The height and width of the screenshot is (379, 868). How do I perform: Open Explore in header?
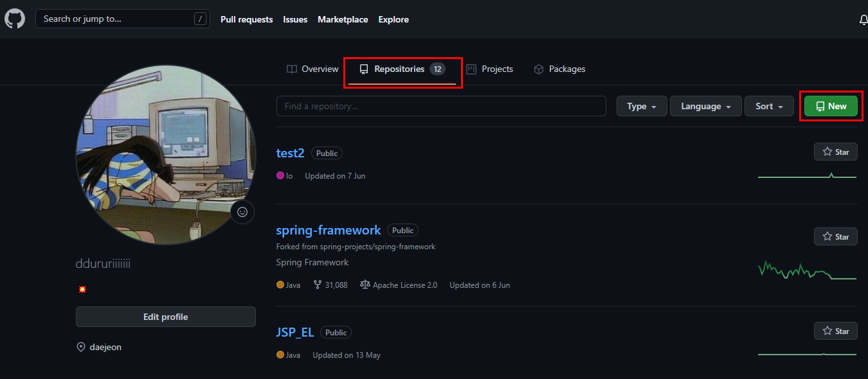(x=393, y=19)
